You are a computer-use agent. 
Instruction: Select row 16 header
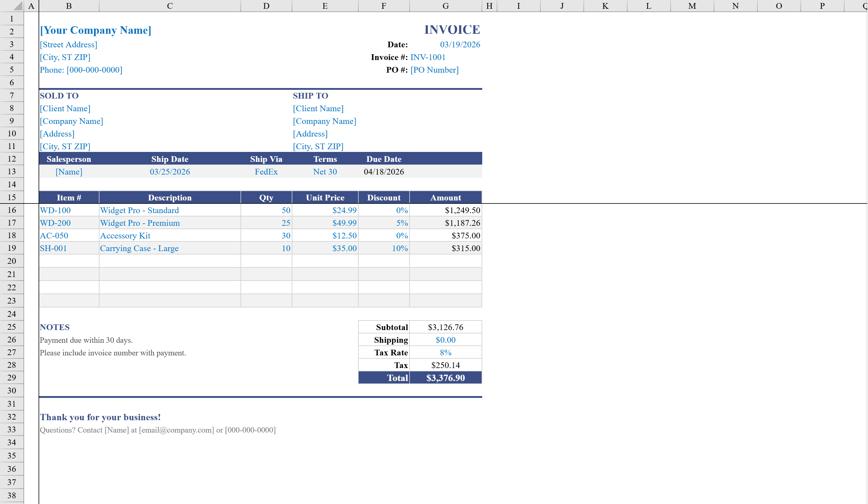[x=12, y=210]
